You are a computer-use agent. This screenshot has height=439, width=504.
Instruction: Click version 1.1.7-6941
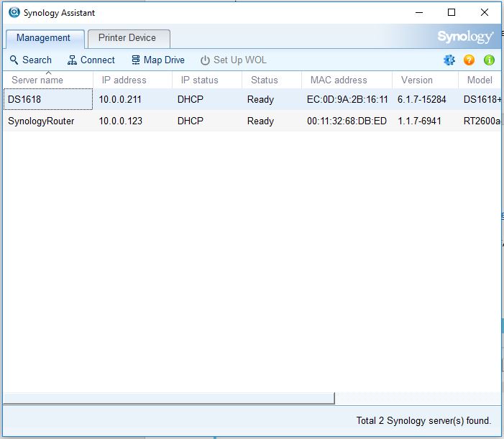tap(419, 121)
